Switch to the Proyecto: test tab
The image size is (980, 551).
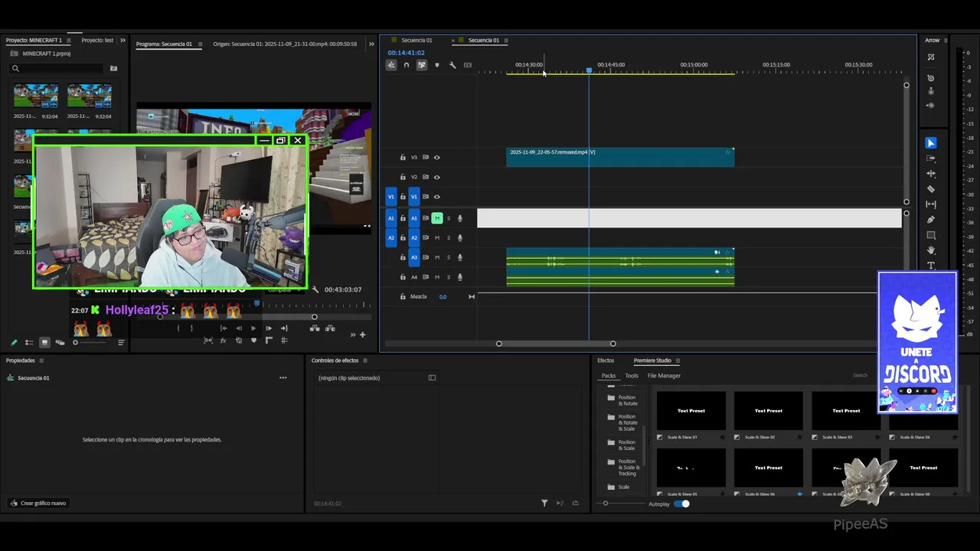[97, 41]
